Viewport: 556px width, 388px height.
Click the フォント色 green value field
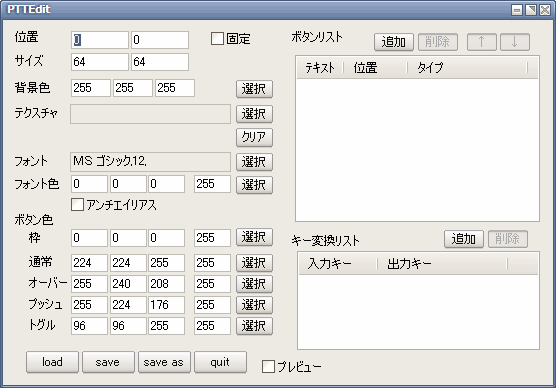click(128, 184)
